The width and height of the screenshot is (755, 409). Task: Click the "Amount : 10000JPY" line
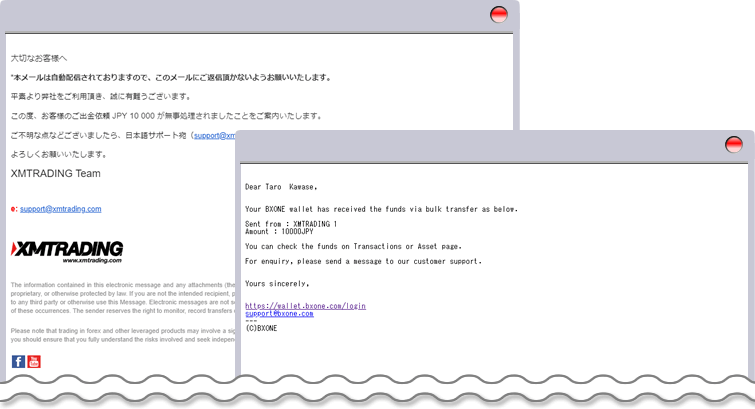pyautogui.click(x=280, y=231)
